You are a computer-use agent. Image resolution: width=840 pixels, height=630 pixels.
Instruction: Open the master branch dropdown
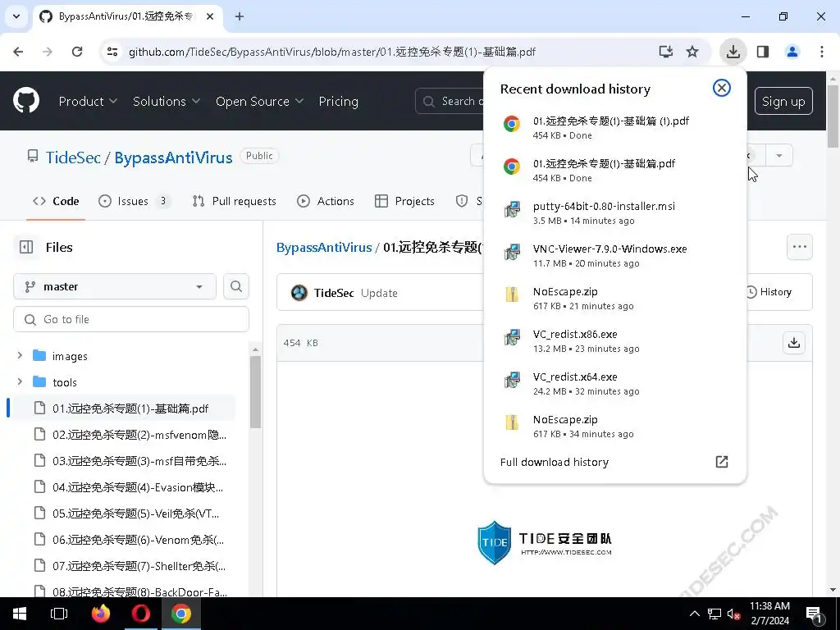pyautogui.click(x=115, y=286)
